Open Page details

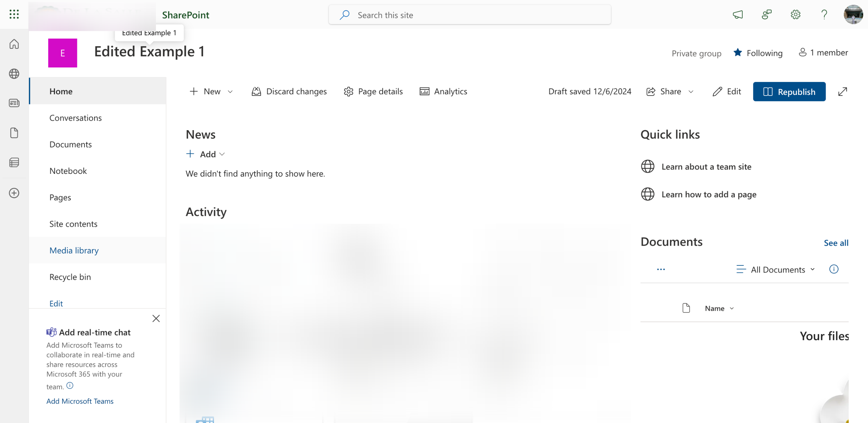[373, 92]
